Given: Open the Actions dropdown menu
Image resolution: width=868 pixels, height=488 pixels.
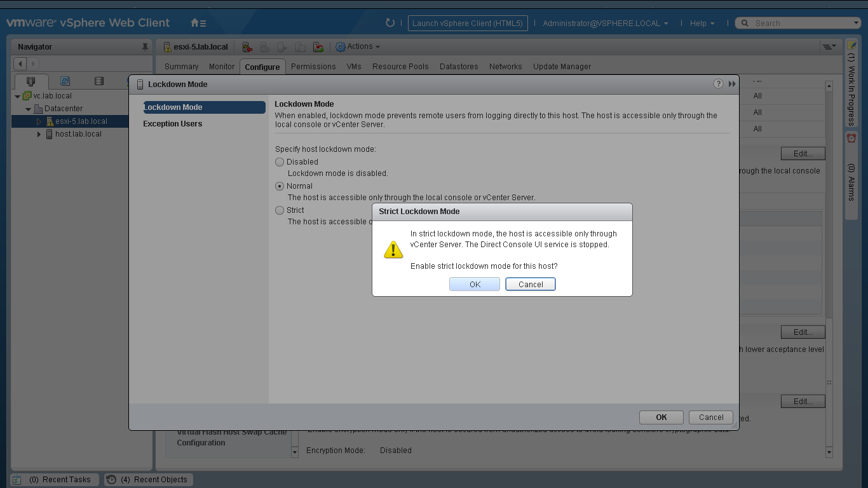Looking at the screenshot, I should tap(358, 47).
